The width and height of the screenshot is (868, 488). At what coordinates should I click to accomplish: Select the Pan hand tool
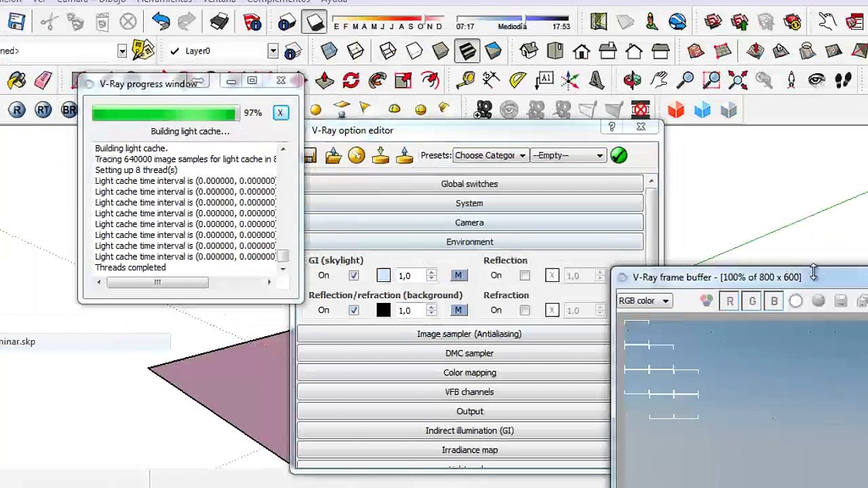tap(658, 81)
